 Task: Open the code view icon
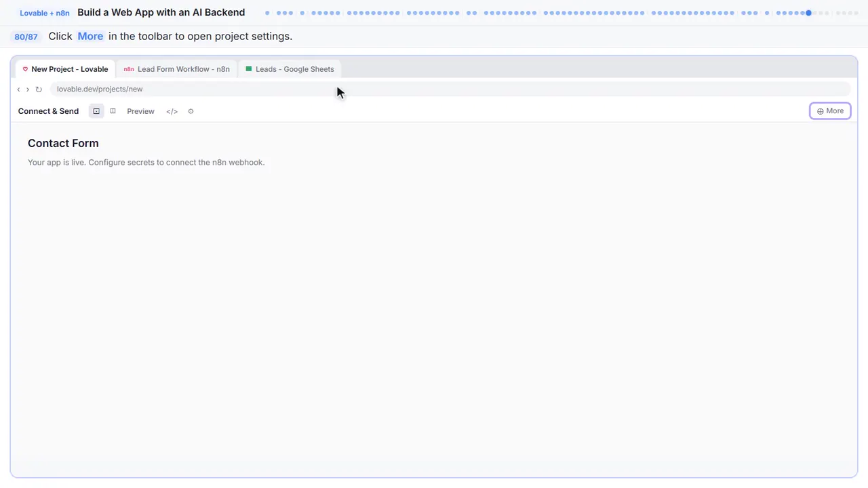[x=172, y=111]
